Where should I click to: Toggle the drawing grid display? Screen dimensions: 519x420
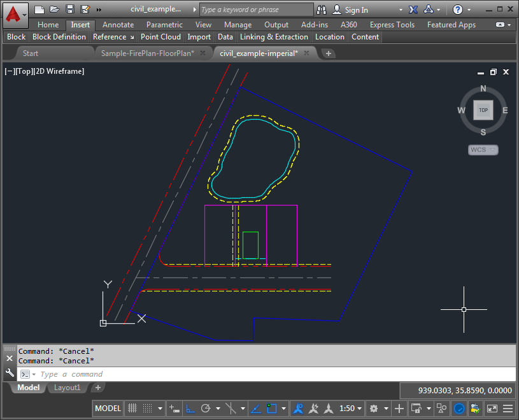click(132, 409)
